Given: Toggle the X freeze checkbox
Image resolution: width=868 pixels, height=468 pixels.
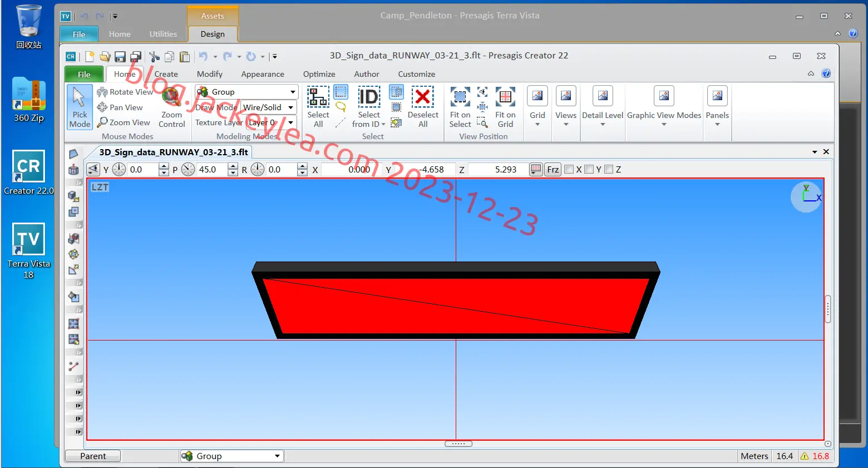Looking at the screenshot, I should point(569,170).
